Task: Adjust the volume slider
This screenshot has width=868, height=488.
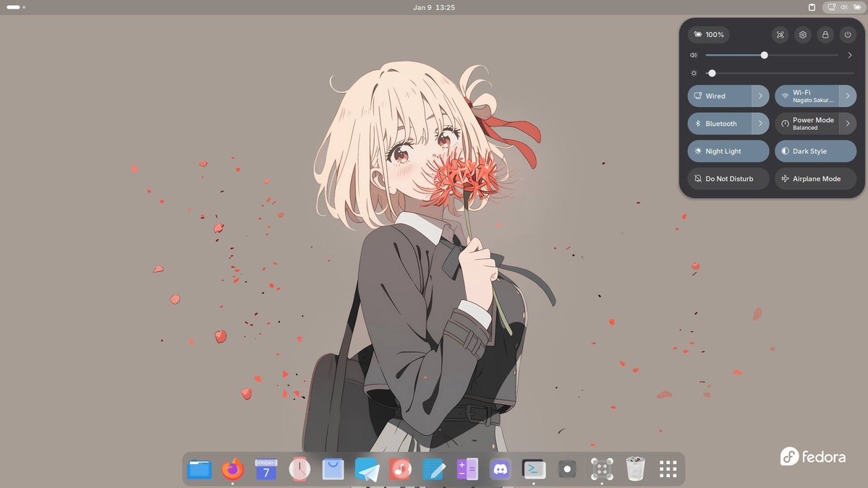Action: [x=772, y=55]
